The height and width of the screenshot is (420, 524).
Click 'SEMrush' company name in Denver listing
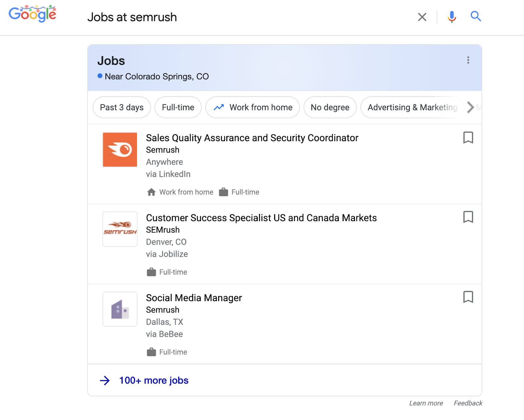point(163,230)
